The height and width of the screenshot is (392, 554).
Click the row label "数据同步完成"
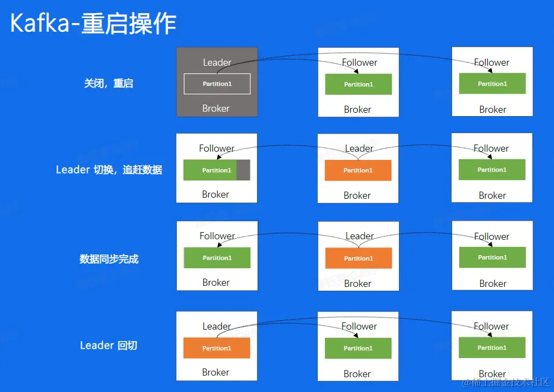click(109, 259)
